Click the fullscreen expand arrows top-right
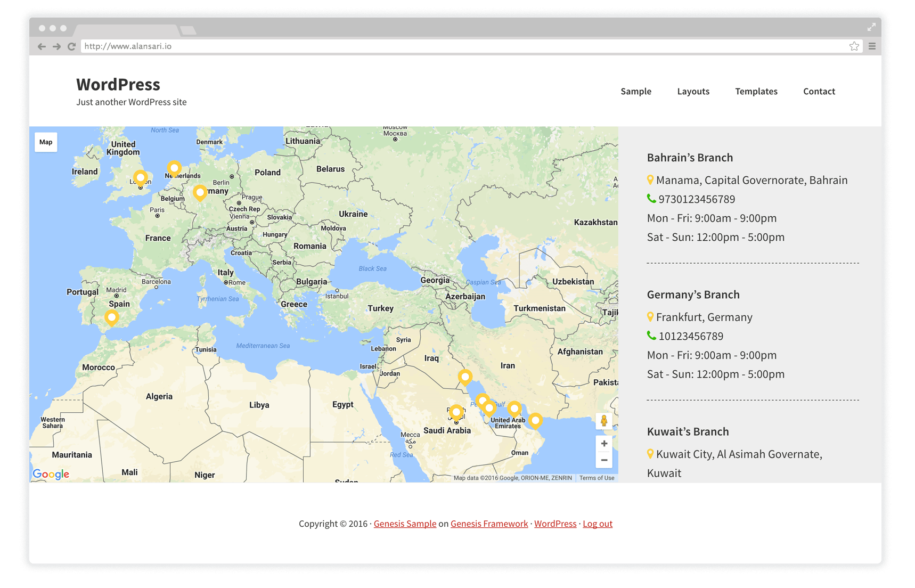The height and width of the screenshot is (588, 915). point(872,27)
